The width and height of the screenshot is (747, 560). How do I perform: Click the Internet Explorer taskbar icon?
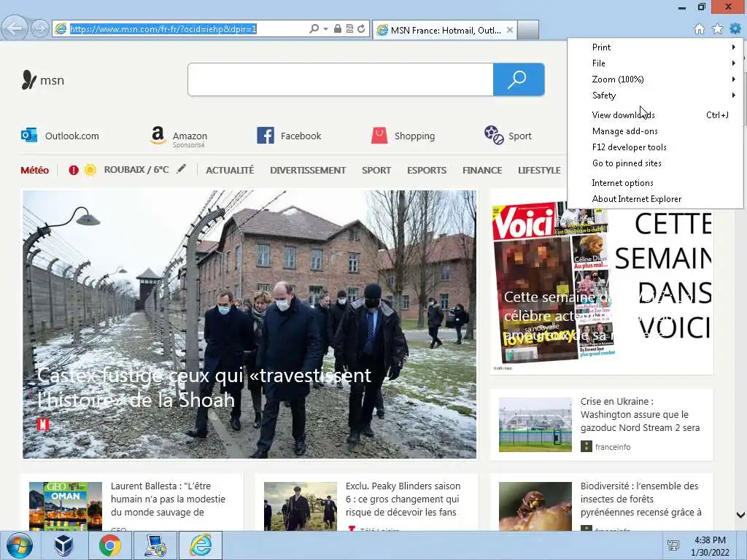click(201, 545)
